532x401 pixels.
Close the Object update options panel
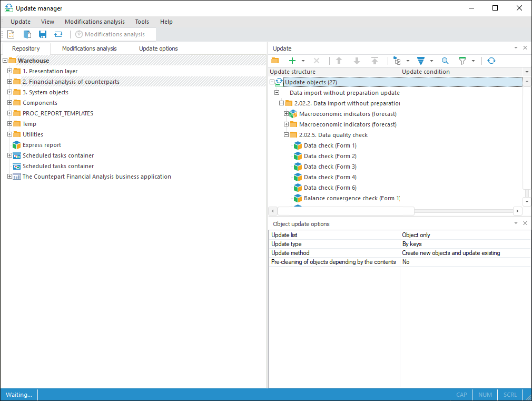pyautogui.click(x=525, y=223)
